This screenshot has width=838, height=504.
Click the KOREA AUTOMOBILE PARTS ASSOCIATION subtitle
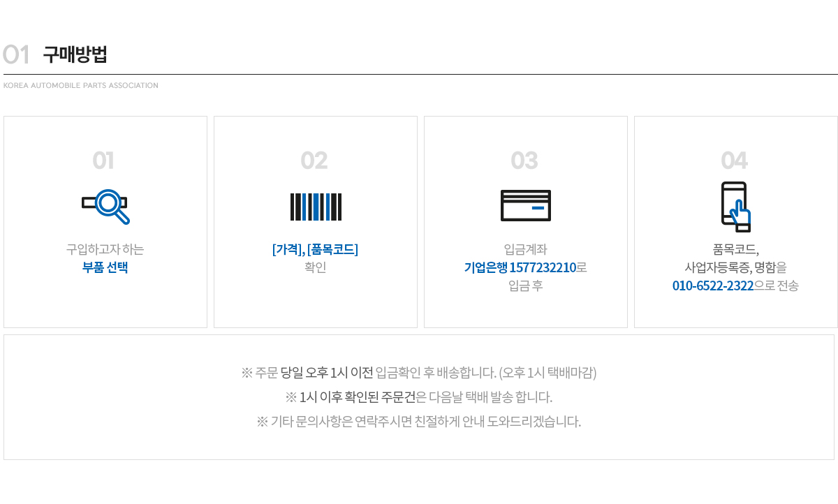81,85
